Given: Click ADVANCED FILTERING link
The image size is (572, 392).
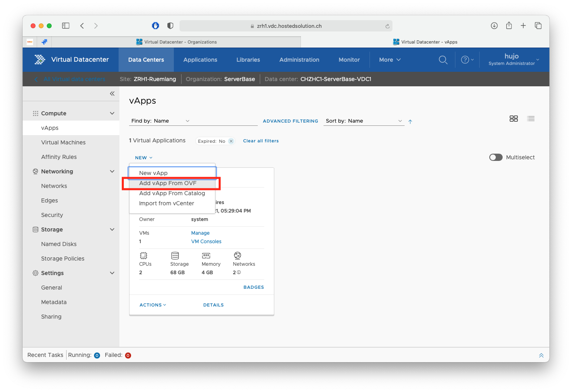Looking at the screenshot, I should coord(290,121).
